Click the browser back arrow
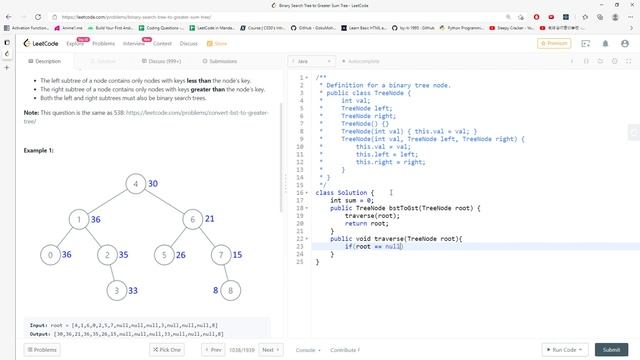Image resolution: width=640 pixels, height=360 pixels. [x=9, y=17]
